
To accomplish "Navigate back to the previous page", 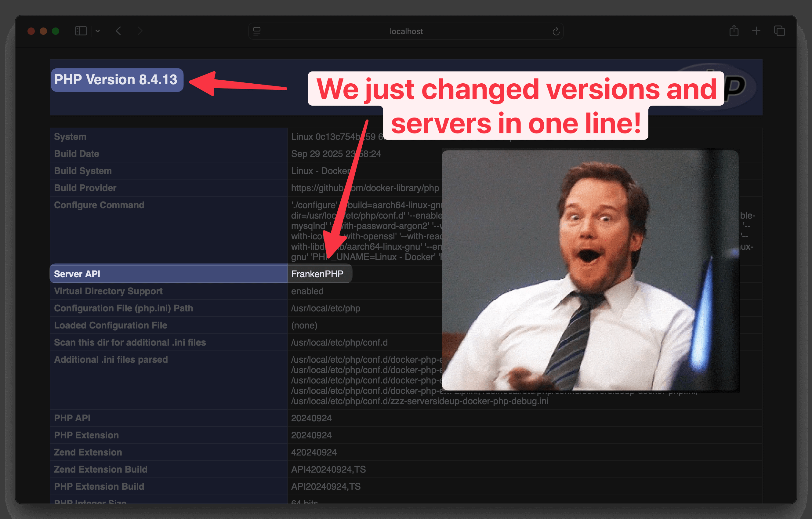I will click(118, 31).
